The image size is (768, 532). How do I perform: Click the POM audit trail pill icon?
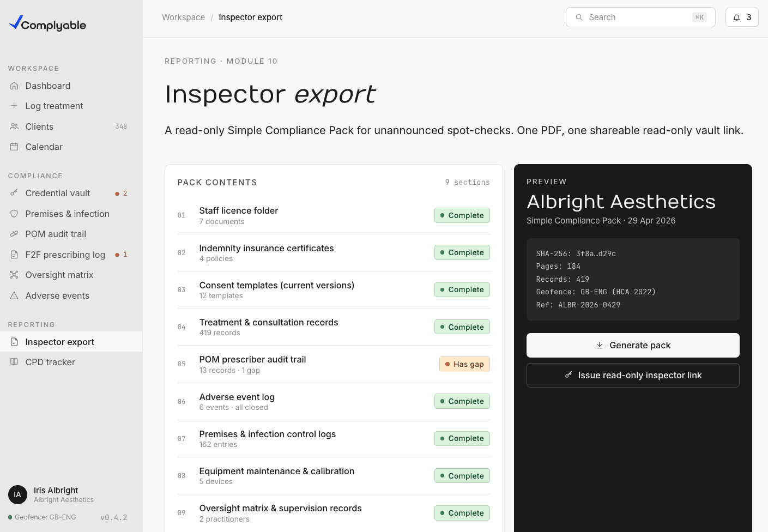coord(14,234)
